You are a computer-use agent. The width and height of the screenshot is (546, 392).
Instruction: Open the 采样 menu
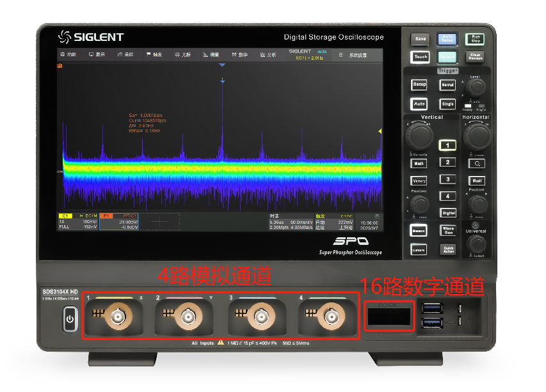125,54
